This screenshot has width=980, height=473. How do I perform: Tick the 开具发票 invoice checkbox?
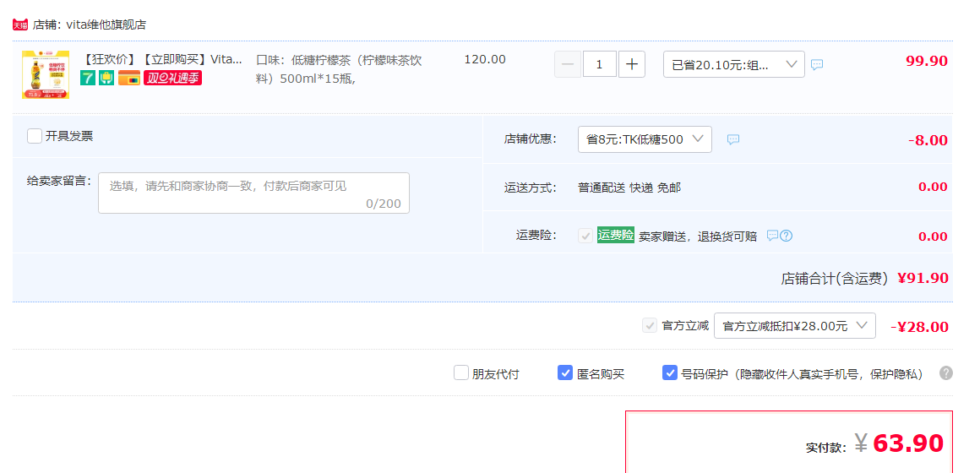point(35,136)
